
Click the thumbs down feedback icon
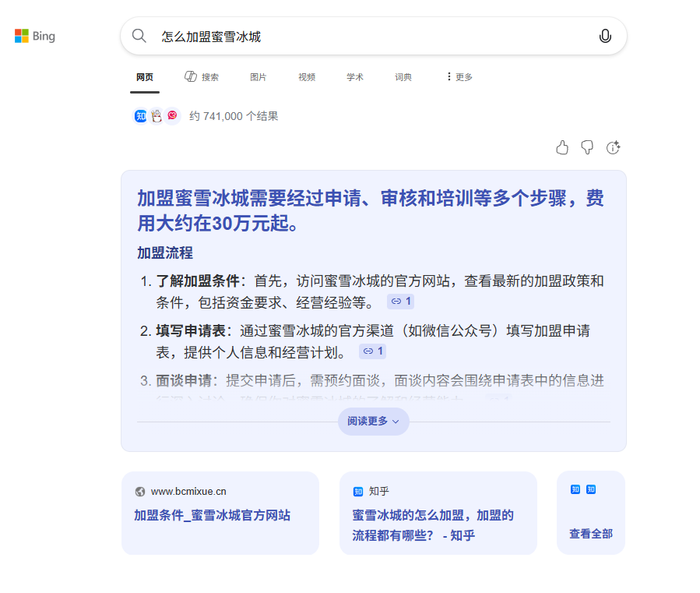click(587, 148)
